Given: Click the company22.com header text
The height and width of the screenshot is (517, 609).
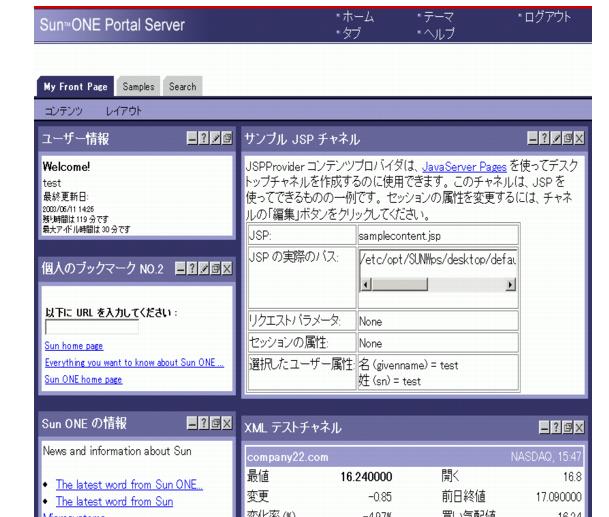Looking at the screenshot, I should point(287,457).
